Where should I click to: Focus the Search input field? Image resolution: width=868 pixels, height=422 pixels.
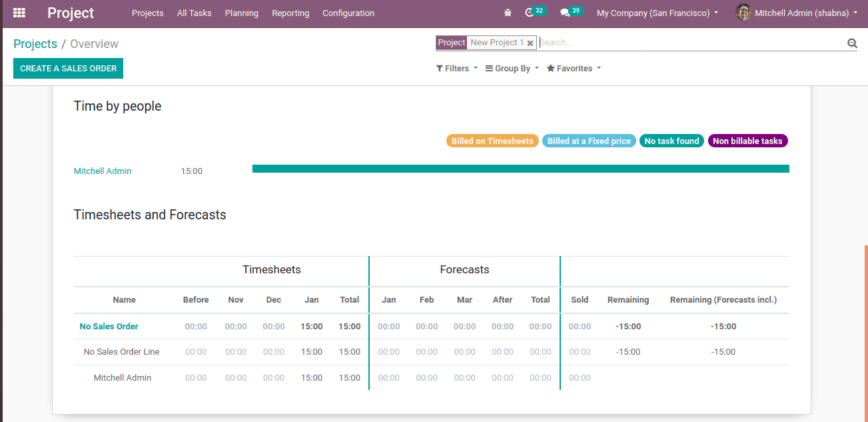[x=692, y=43]
